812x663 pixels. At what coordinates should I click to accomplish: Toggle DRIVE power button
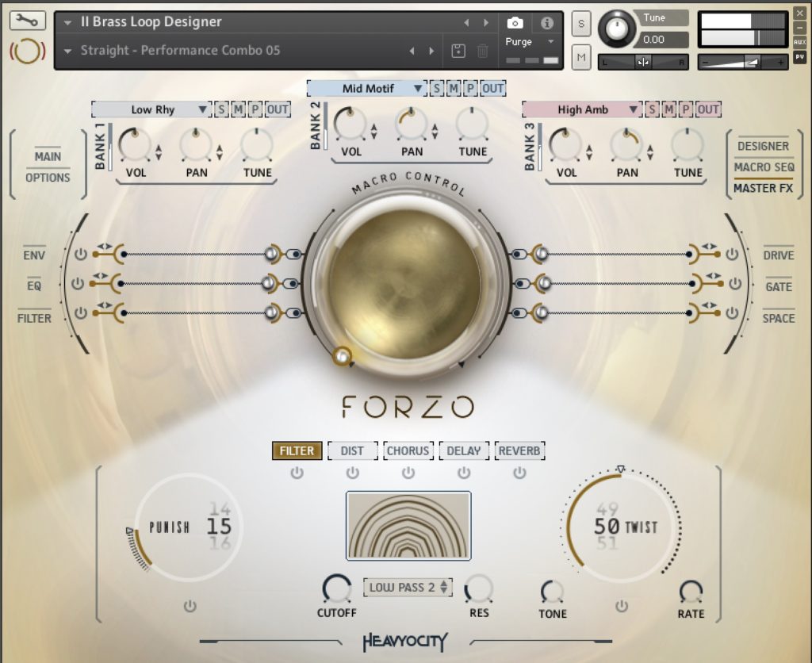(732, 255)
